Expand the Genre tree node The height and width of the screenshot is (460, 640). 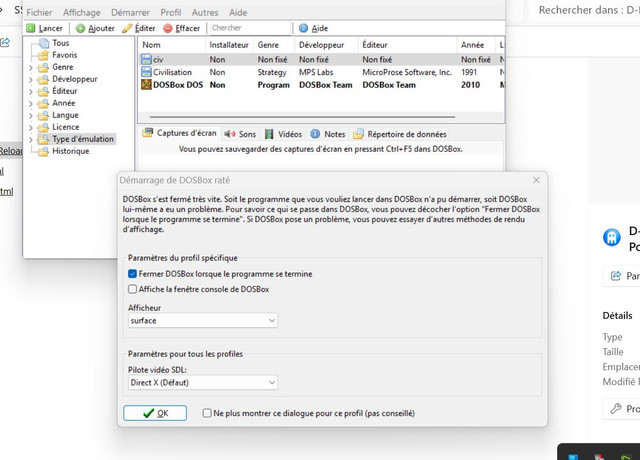click(31, 68)
